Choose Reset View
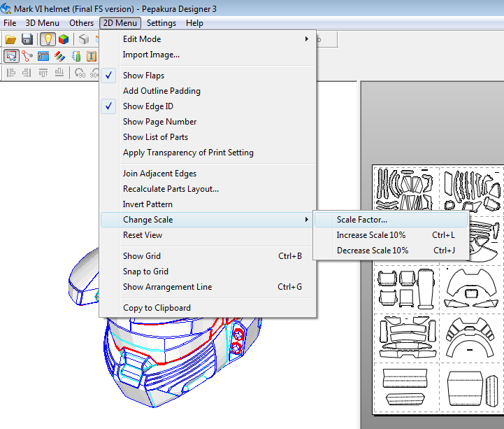The width and height of the screenshot is (504, 429). pos(208,235)
